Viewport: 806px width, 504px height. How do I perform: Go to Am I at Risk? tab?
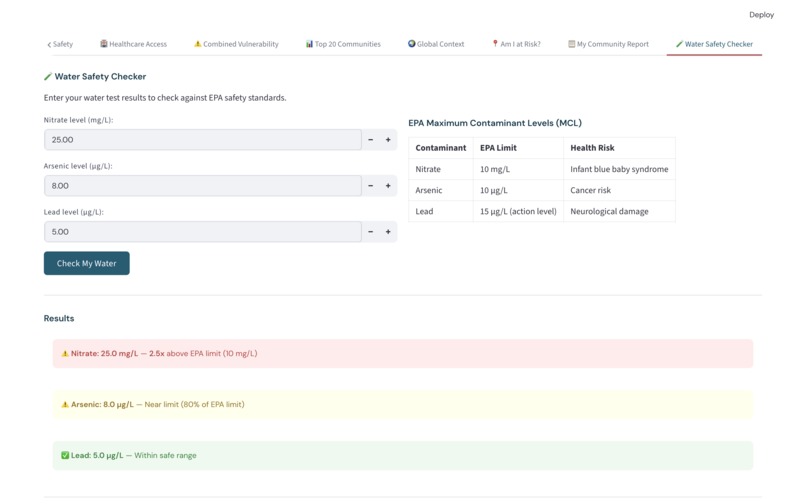pos(516,44)
